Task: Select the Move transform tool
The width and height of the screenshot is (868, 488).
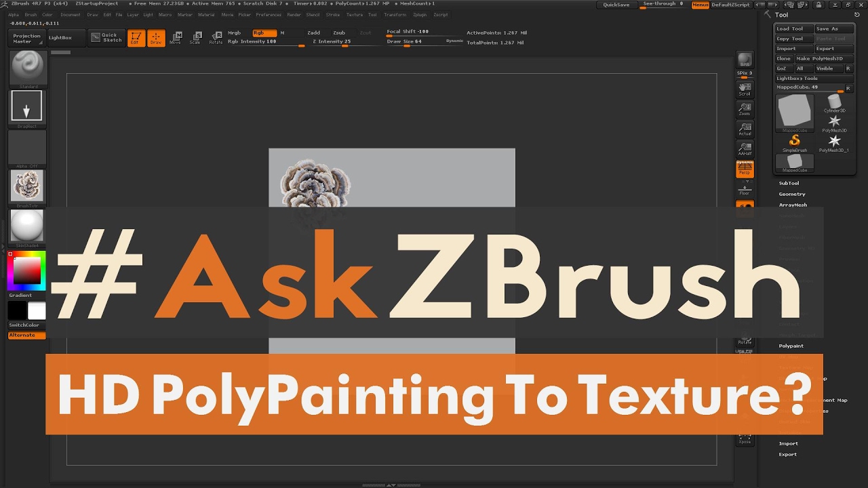Action: click(x=176, y=38)
